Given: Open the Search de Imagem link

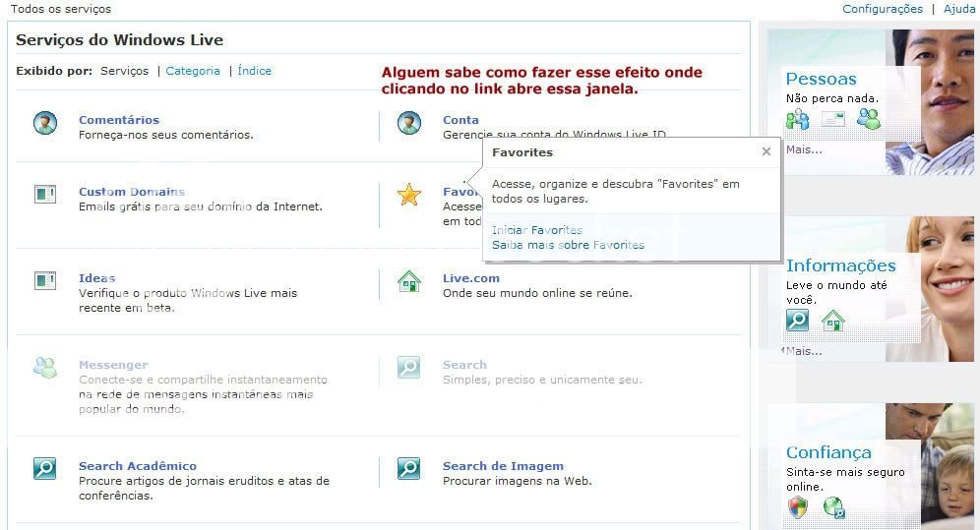Looking at the screenshot, I should [x=503, y=466].
